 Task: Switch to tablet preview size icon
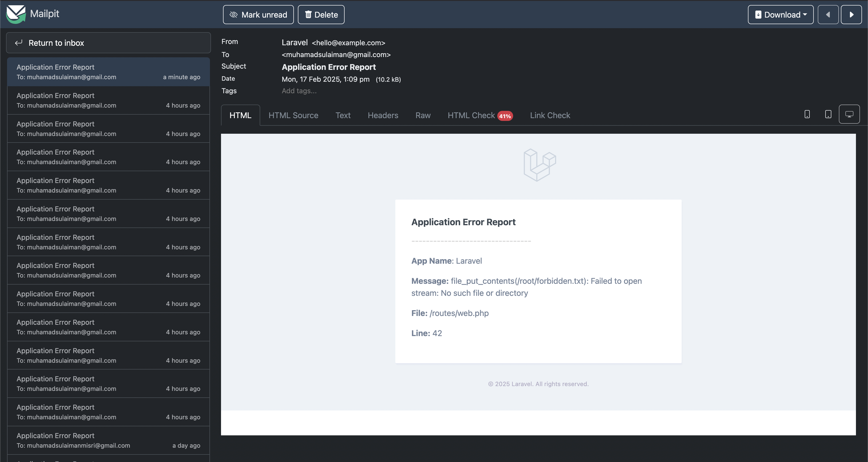(x=828, y=115)
